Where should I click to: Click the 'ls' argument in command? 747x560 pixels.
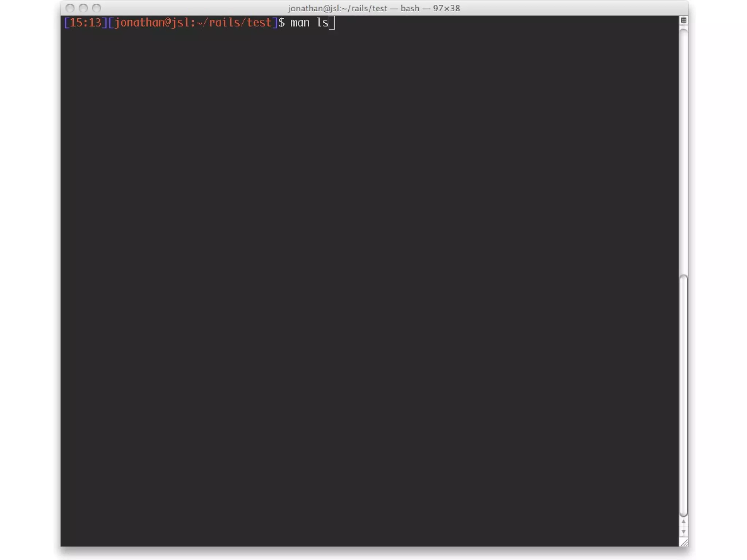[322, 23]
